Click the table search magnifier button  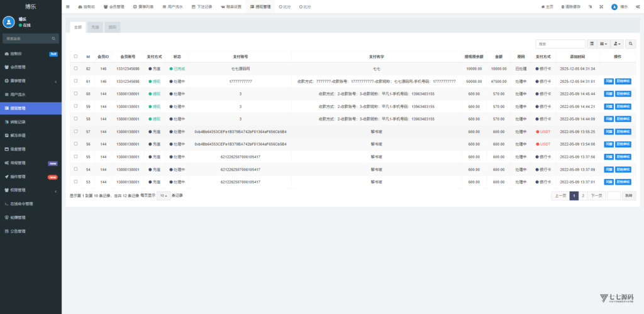point(630,44)
